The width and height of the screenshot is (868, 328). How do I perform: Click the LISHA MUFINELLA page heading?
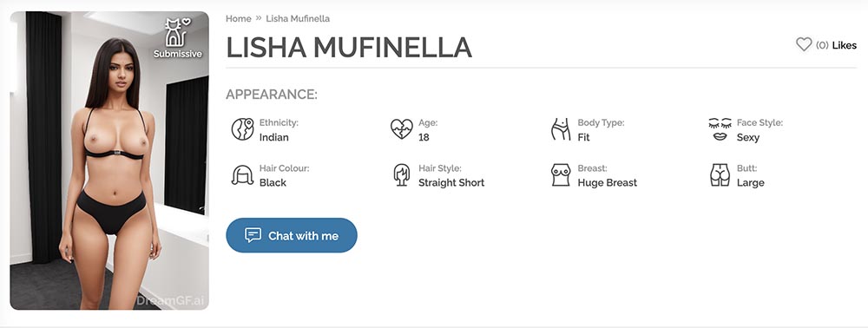[x=349, y=48]
